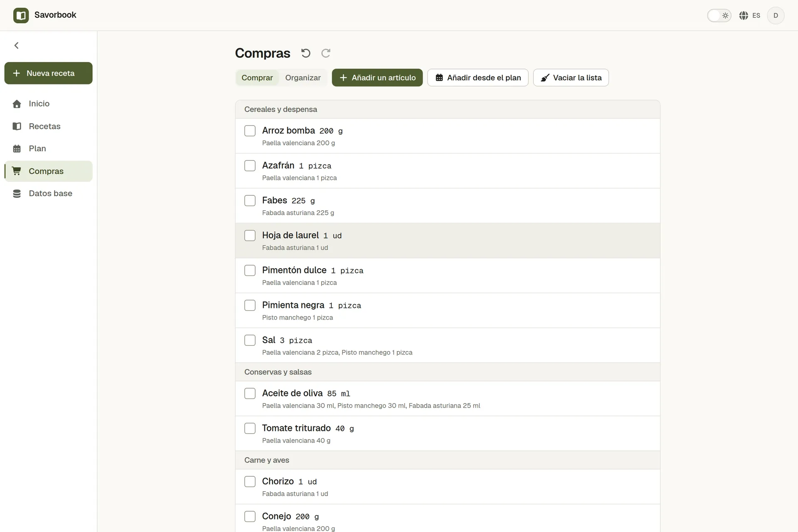This screenshot has width=798, height=532.
Task: Select Compras in the sidebar
Action: pos(49,171)
